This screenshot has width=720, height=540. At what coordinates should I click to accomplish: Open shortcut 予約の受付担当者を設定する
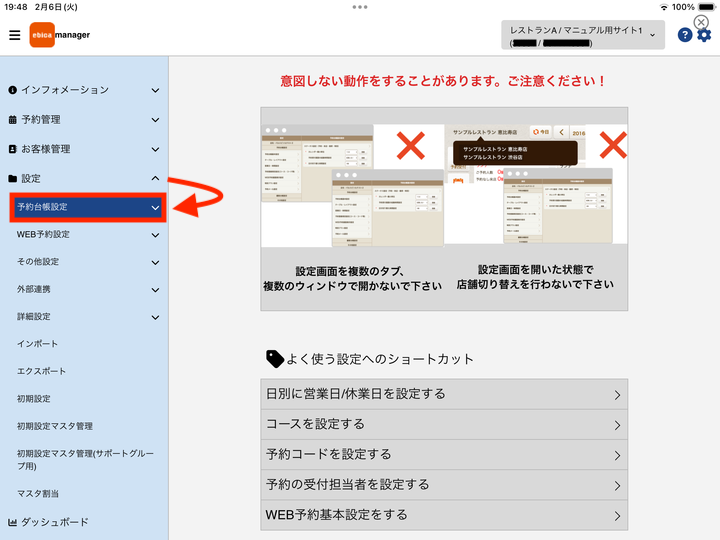(444, 485)
